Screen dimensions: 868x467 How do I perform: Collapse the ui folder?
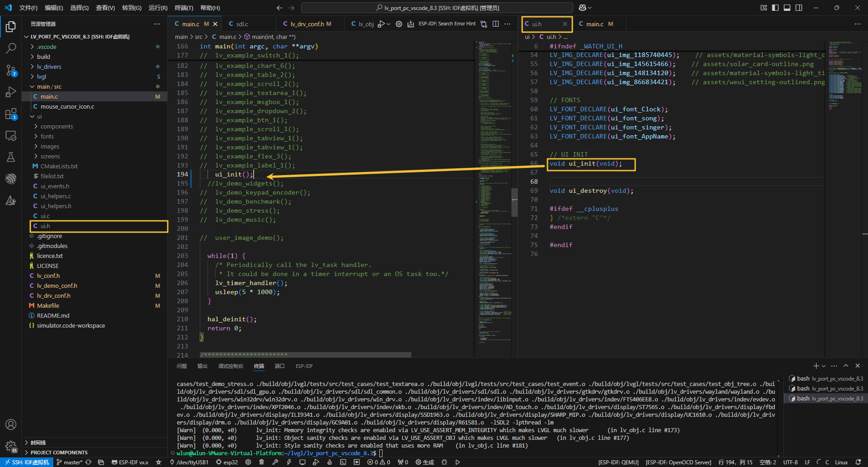[x=94, y=116]
